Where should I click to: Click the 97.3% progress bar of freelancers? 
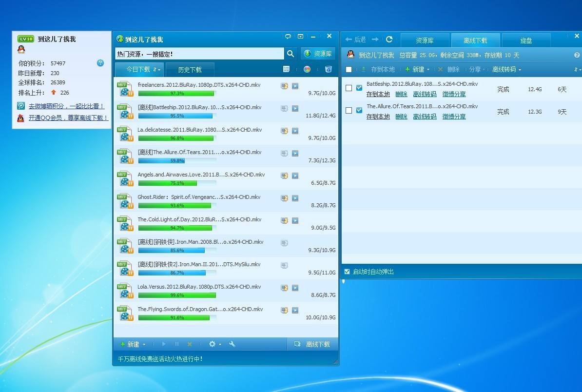[176, 93]
